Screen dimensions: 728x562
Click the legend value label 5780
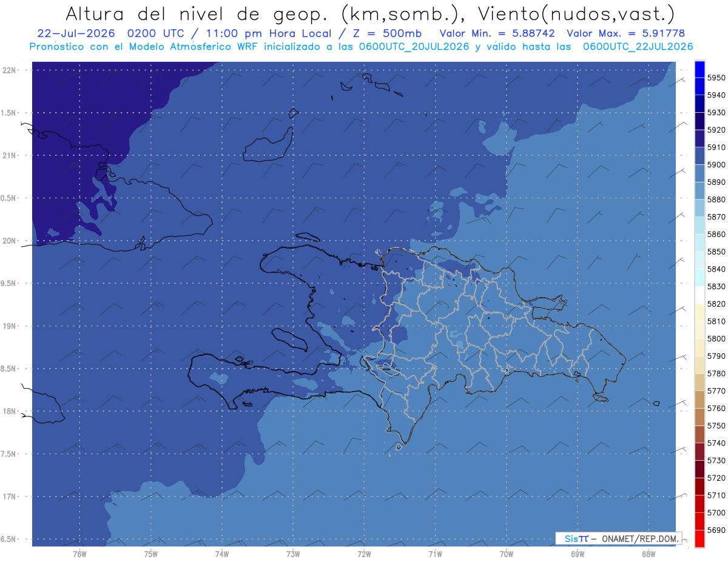pos(716,373)
